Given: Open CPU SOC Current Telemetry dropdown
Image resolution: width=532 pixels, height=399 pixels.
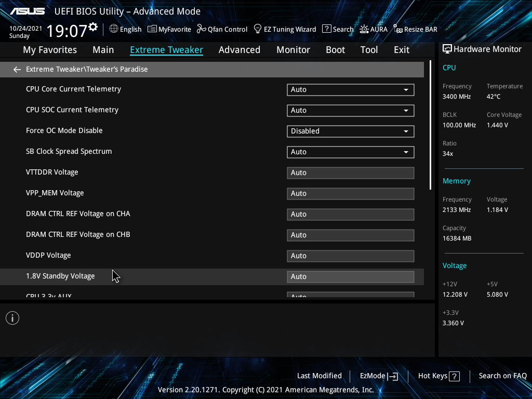Looking at the screenshot, I should [351, 110].
